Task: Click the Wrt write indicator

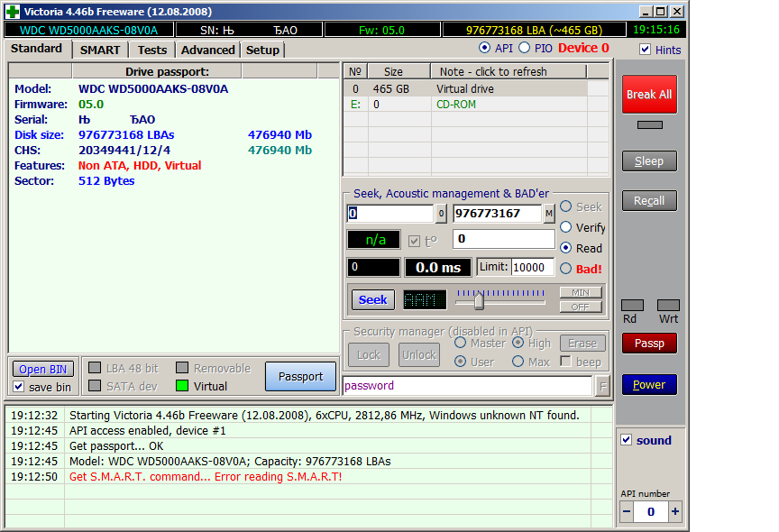Action: tap(668, 305)
